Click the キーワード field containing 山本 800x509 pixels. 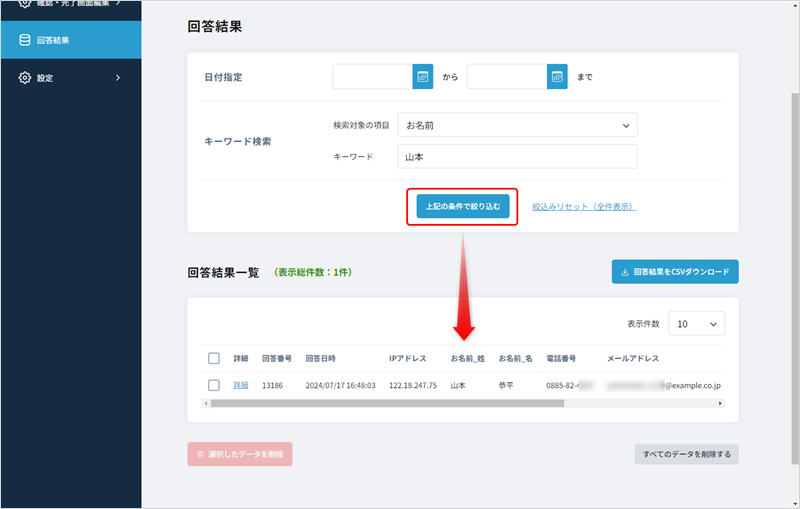pyautogui.click(x=517, y=157)
